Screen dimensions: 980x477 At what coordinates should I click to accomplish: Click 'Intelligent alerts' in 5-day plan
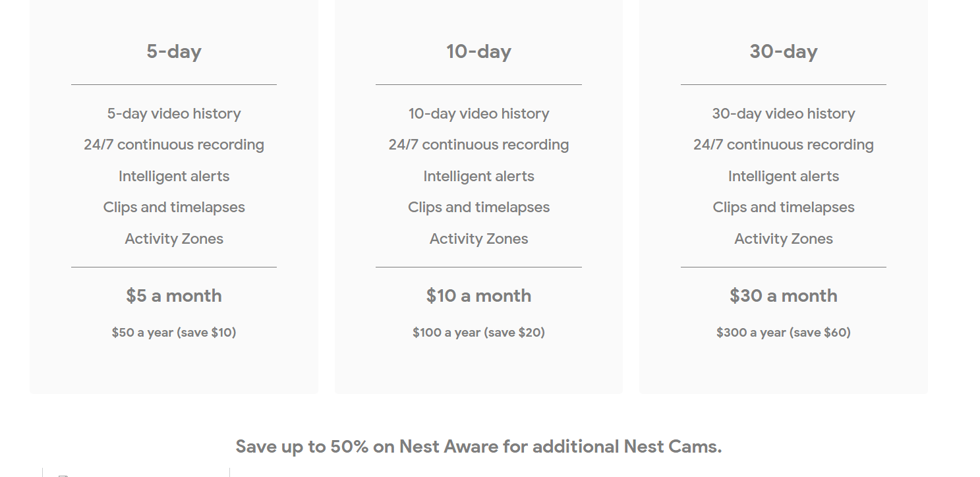tap(174, 177)
